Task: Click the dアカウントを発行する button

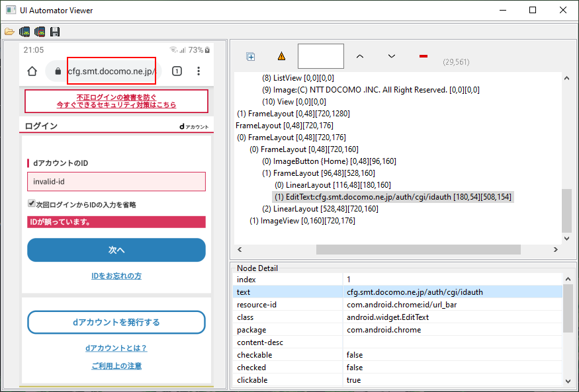Action: (x=116, y=323)
